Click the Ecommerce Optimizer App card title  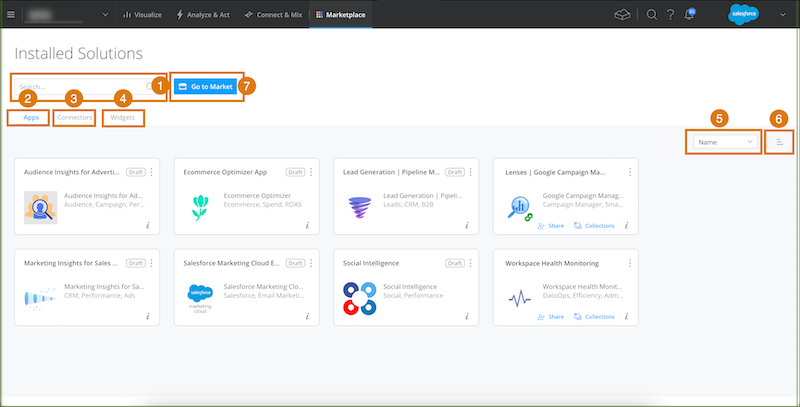click(225, 172)
